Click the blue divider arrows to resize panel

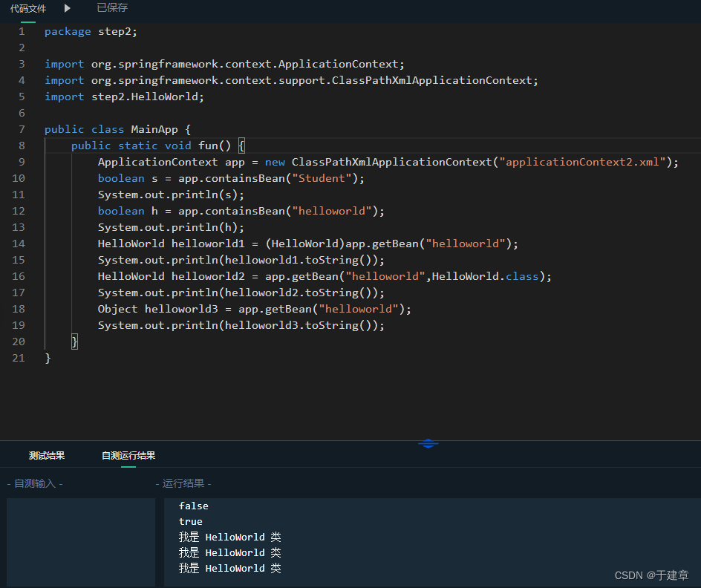(428, 443)
